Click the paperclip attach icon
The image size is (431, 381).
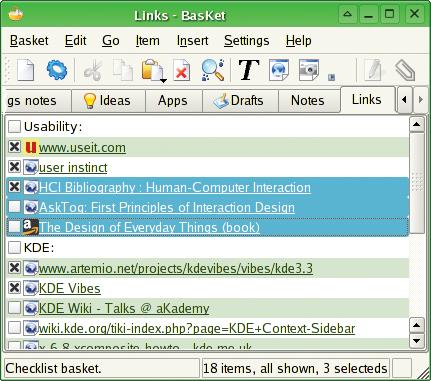405,70
